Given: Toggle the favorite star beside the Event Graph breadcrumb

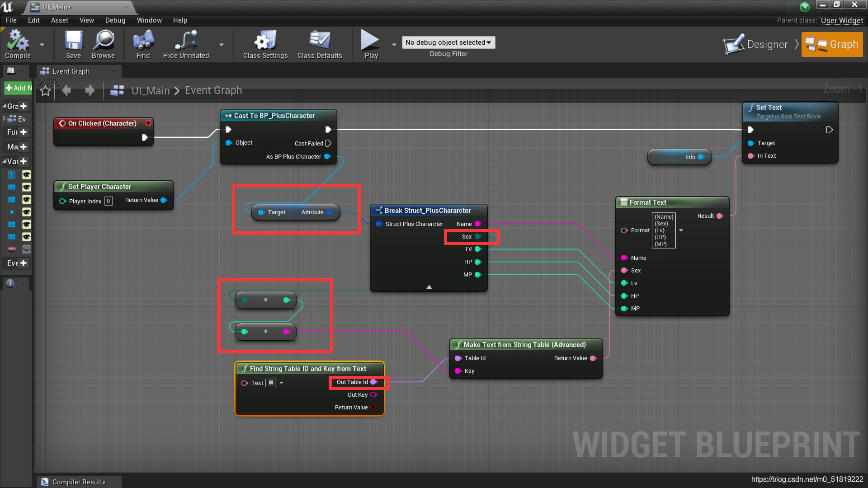Looking at the screenshot, I should pos(45,90).
